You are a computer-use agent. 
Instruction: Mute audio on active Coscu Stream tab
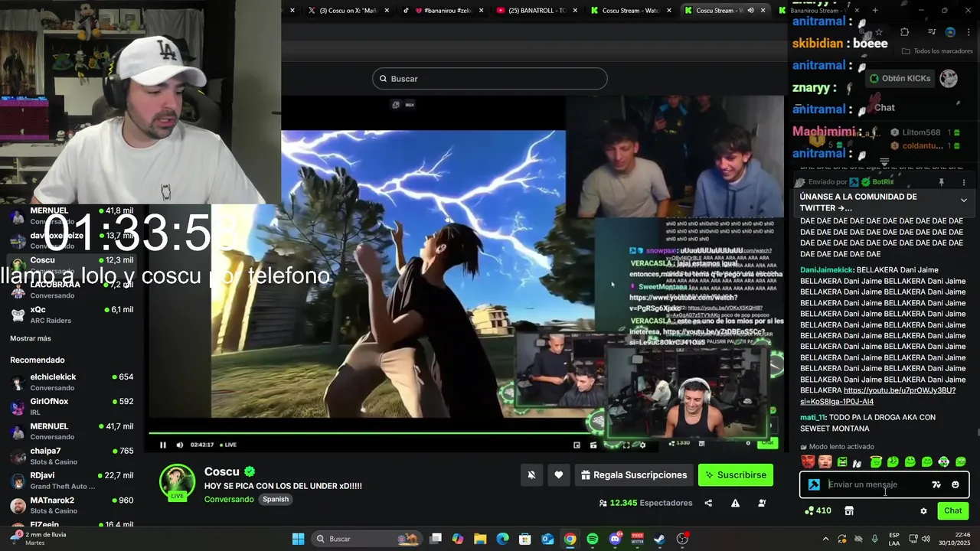(750, 11)
